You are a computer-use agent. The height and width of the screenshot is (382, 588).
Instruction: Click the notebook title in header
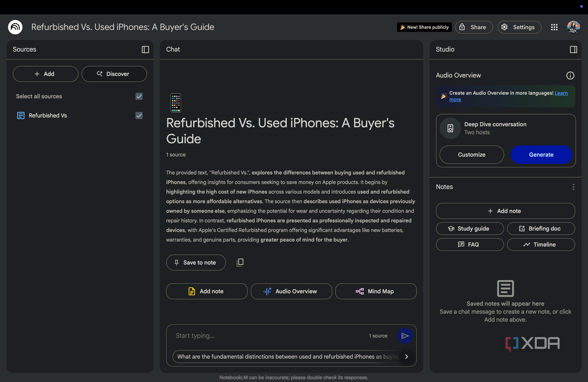[x=122, y=27]
